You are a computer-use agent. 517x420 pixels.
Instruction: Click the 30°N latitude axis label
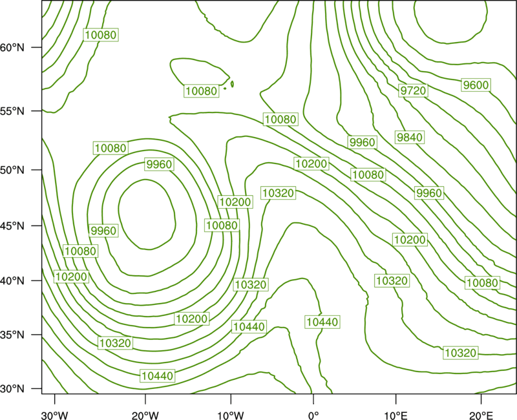pos(12,389)
